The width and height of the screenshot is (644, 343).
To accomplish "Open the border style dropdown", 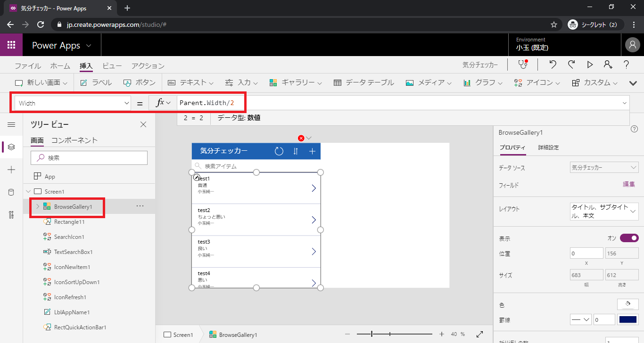I will pos(581,319).
